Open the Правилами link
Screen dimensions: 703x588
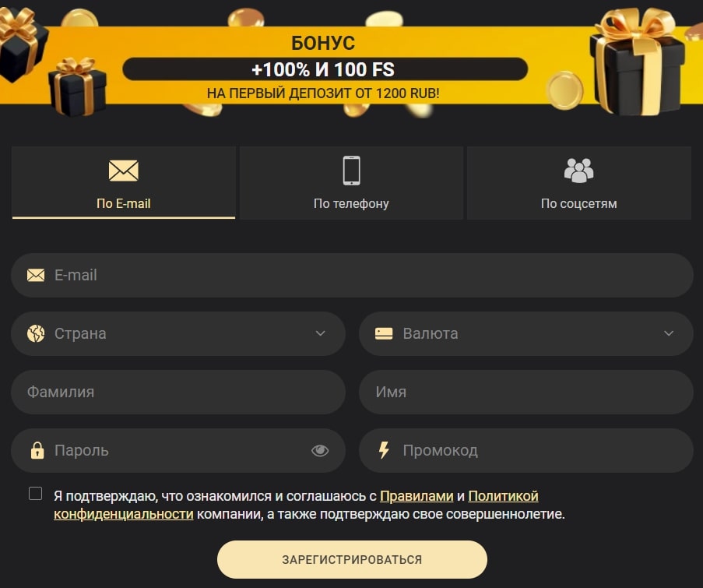tap(417, 496)
